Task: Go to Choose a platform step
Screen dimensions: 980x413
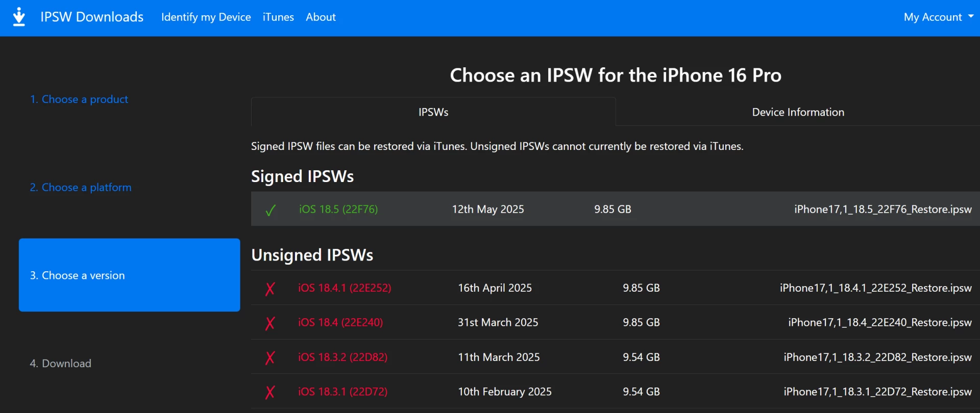Action: [x=81, y=188]
